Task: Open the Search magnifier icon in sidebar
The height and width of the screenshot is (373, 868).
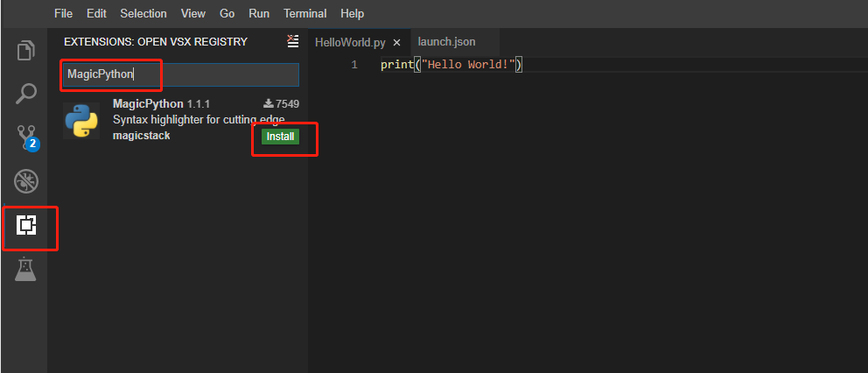Action: (x=26, y=94)
